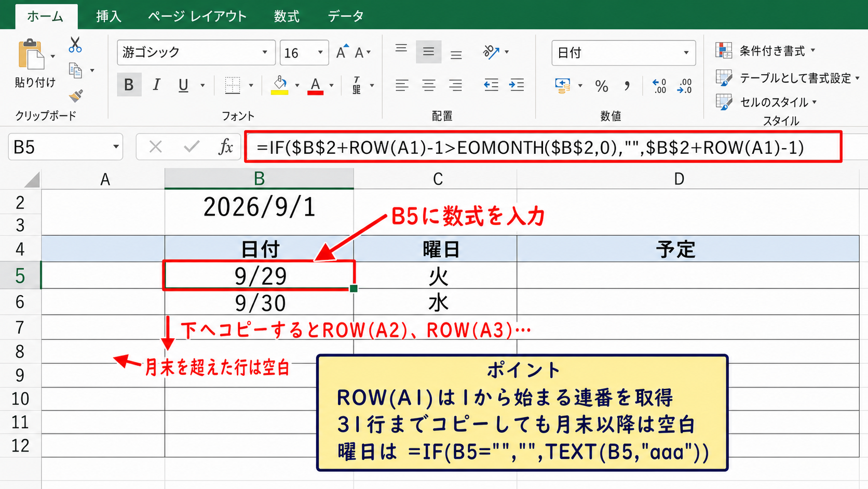This screenshot has width=868, height=489.
Task: Select header cell 予定
Action: 688,249
